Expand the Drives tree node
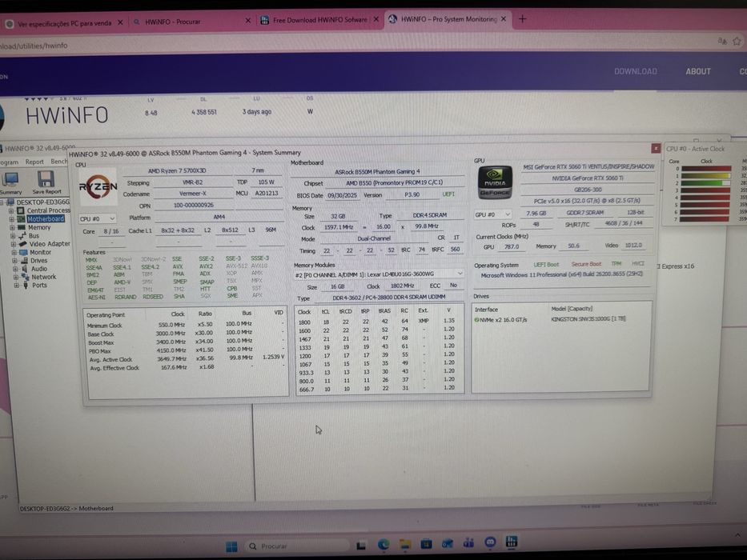The height and width of the screenshot is (560, 747). coord(14,261)
